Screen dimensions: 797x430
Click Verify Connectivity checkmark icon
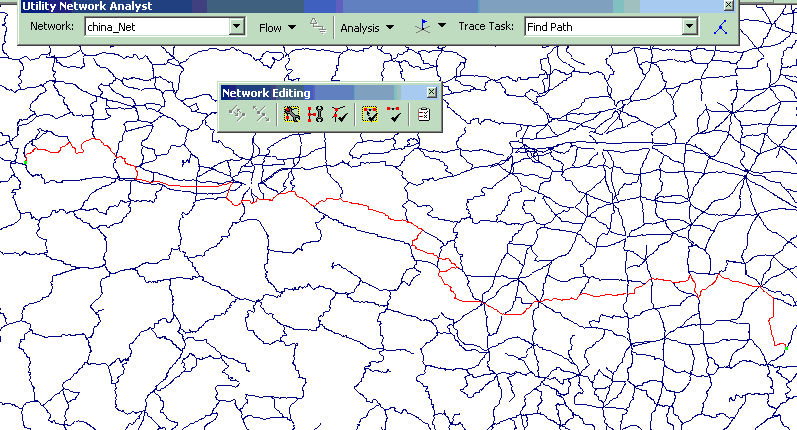pos(340,113)
